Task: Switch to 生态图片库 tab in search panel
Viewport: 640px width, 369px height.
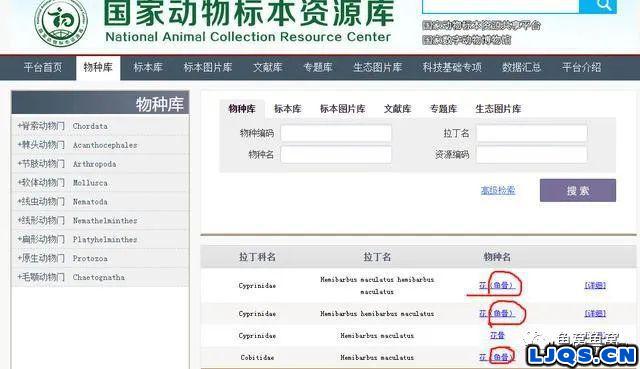Action: pyautogui.click(x=498, y=109)
